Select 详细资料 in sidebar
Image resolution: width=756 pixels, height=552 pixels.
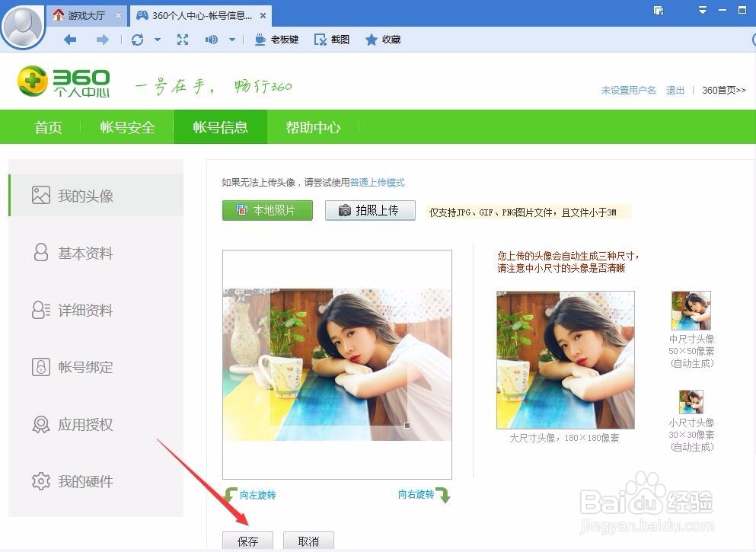[97, 310]
